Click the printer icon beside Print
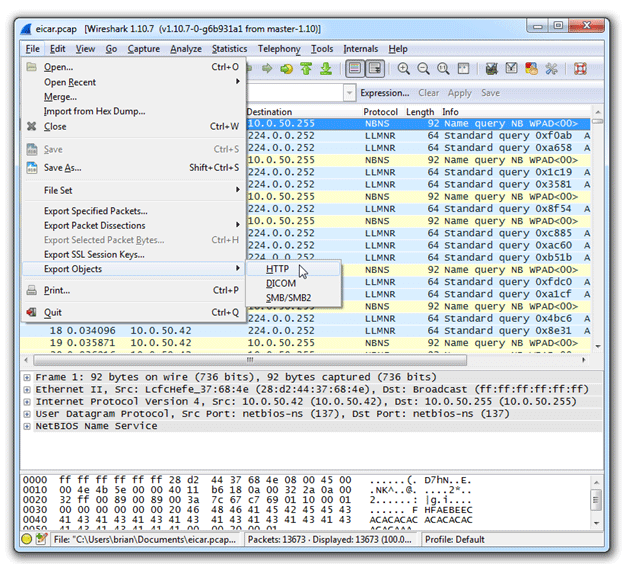Image resolution: width=623 pixels, height=564 pixels. click(x=32, y=290)
